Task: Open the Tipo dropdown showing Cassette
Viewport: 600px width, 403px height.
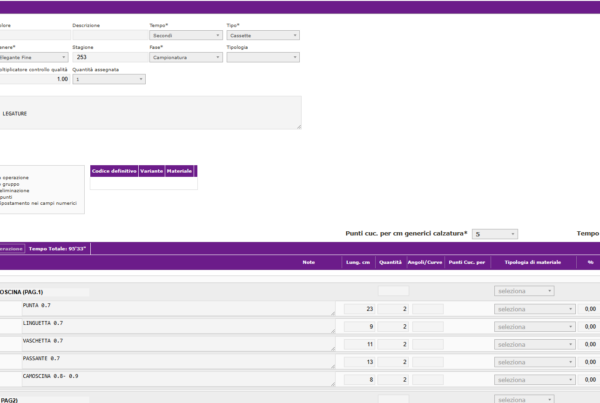Action: [263, 36]
